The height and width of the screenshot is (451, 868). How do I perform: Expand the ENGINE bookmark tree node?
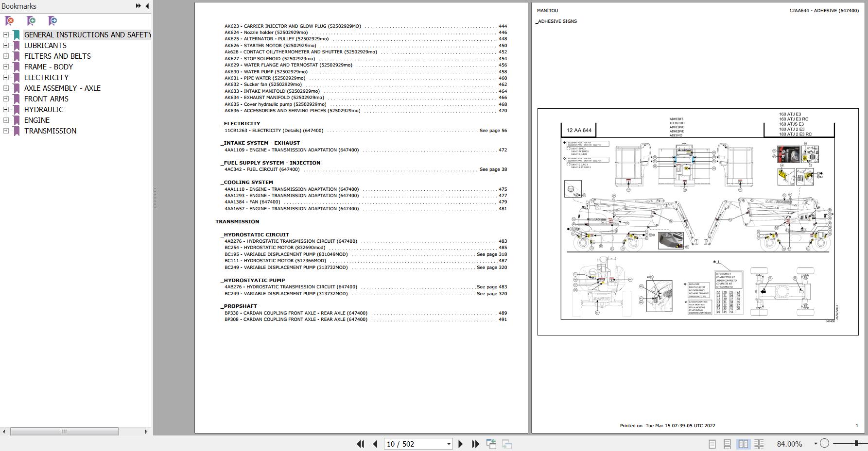(x=6, y=120)
